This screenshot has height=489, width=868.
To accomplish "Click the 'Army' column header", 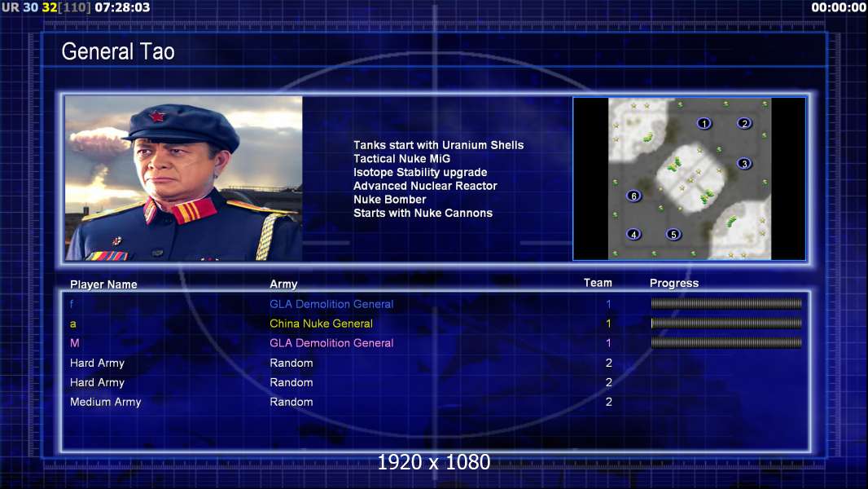I will pos(283,284).
